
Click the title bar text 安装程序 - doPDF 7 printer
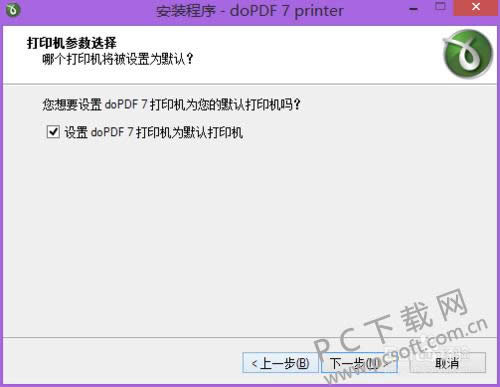[250, 11]
